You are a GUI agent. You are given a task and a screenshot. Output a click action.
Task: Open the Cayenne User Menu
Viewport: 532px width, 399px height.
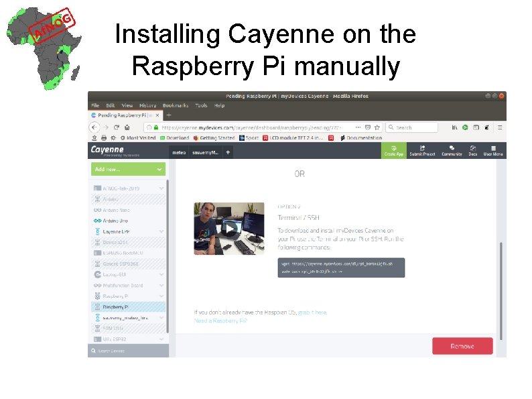pos(493,150)
